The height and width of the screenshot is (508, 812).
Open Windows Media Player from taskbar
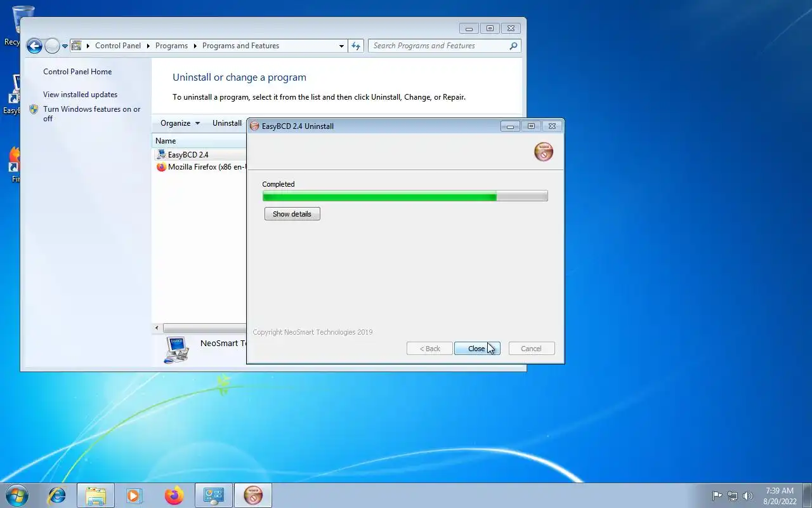pyautogui.click(x=134, y=495)
